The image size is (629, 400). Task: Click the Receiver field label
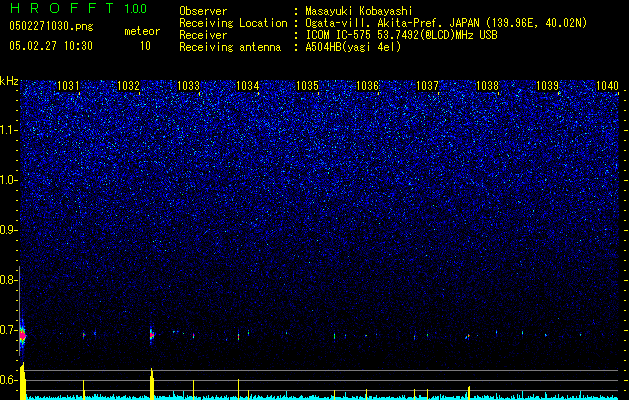point(203,35)
